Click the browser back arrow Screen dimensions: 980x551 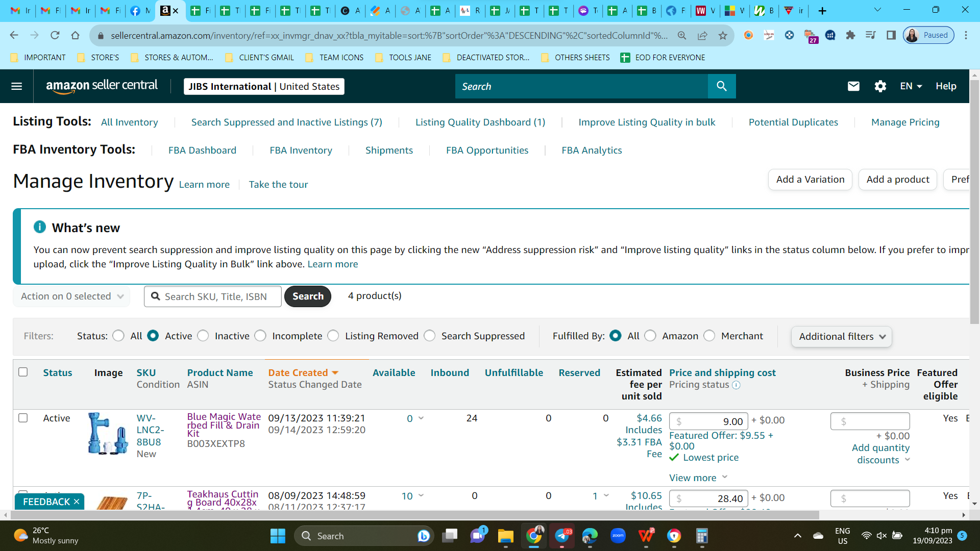[x=14, y=35]
